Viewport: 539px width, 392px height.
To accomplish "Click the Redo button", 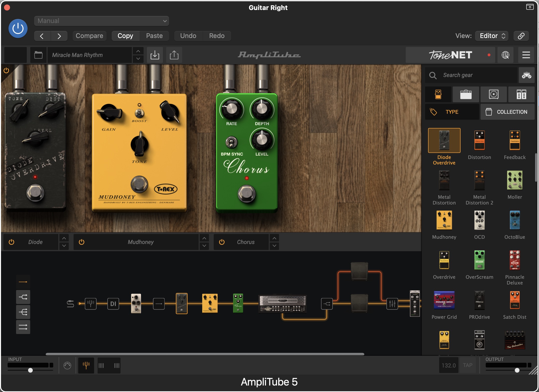I will coord(217,36).
